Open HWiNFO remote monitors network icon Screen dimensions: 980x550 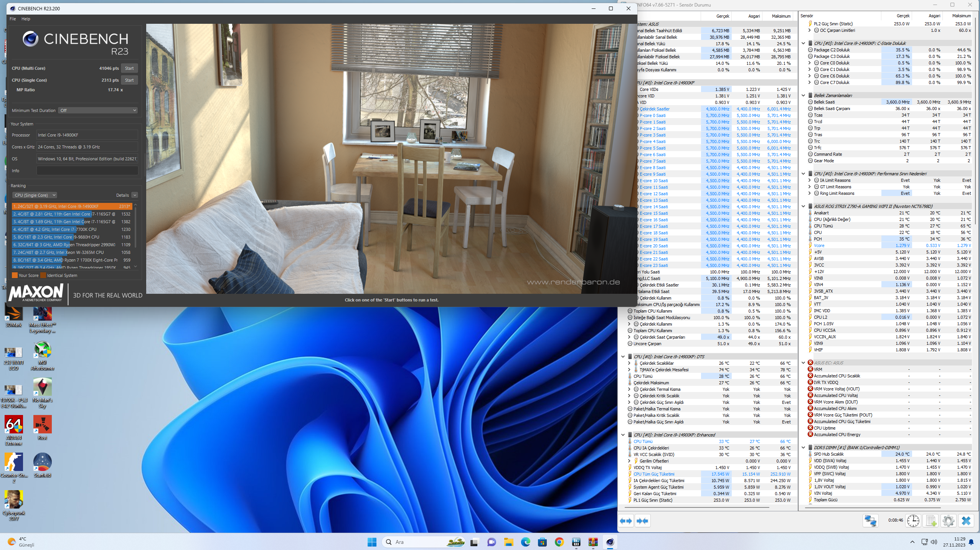click(870, 521)
